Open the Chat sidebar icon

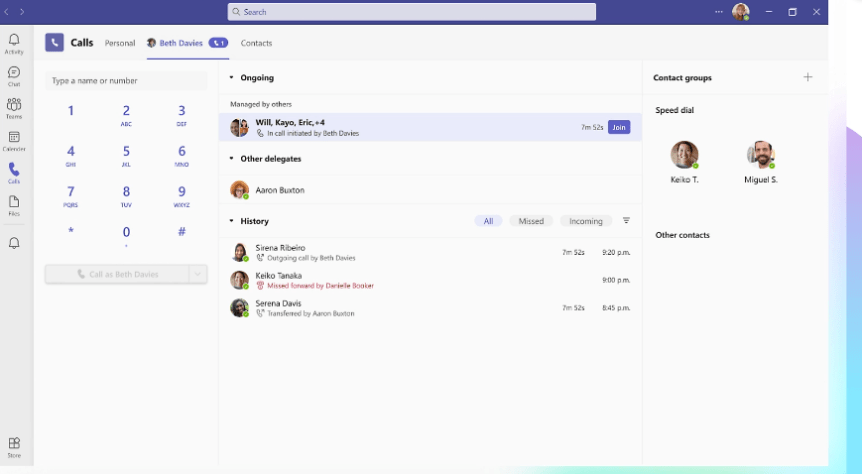coord(14,75)
